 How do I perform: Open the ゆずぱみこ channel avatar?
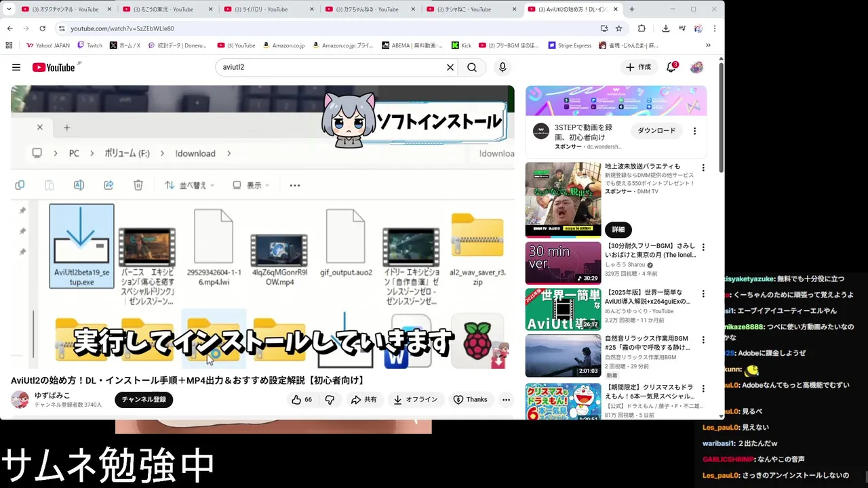(x=20, y=400)
